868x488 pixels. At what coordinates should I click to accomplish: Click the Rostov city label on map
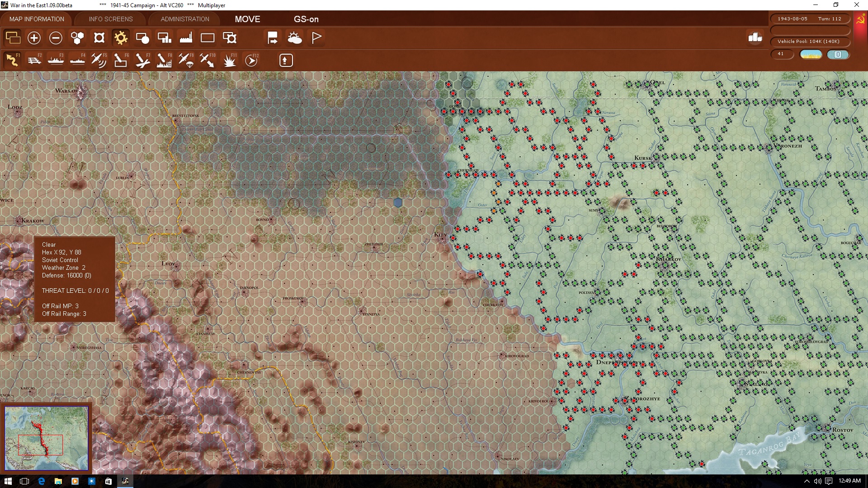click(843, 430)
